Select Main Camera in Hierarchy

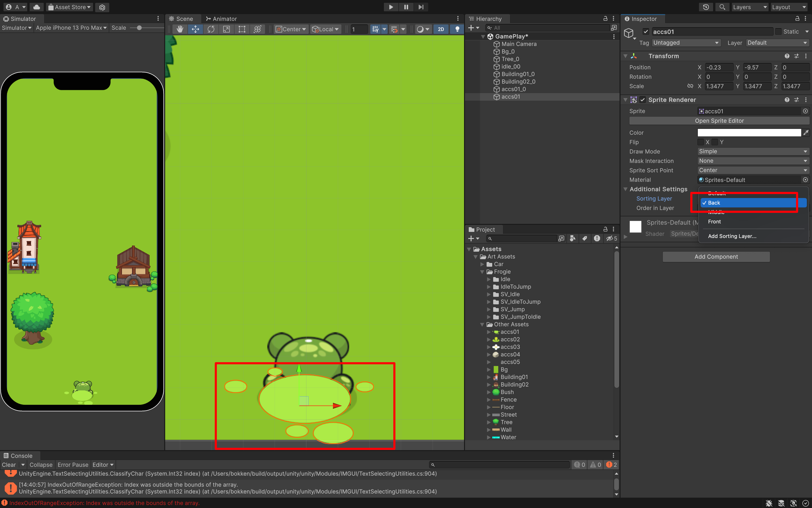519,44
